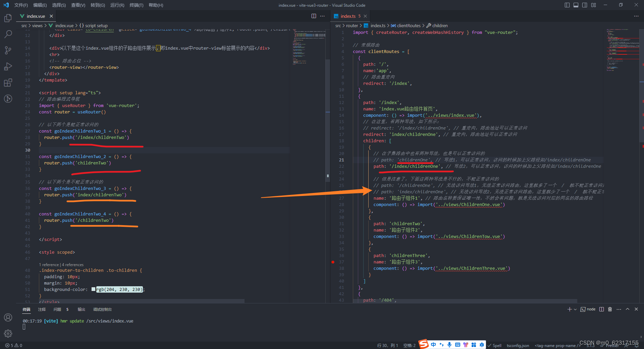This screenshot has width=644, height=349.
Task: Toggle the breakpoint at line 37 in index.ts
Action: coord(333,262)
